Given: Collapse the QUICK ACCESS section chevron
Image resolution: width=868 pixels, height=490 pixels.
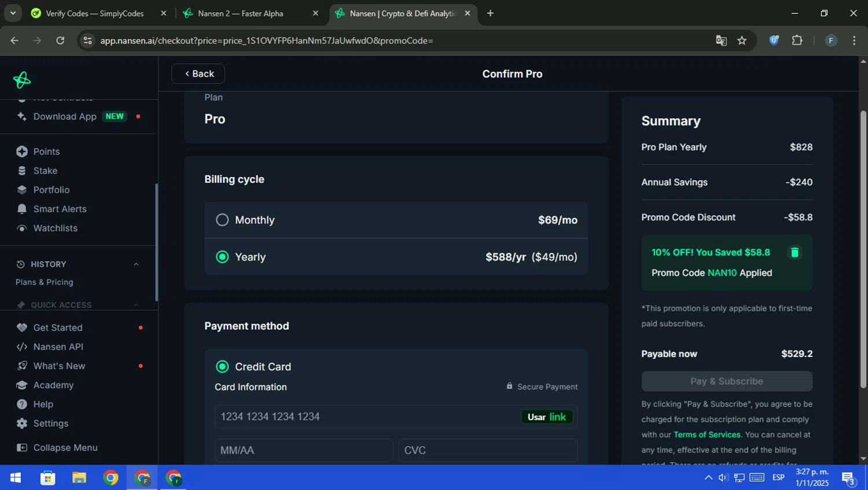Looking at the screenshot, I should tap(136, 305).
